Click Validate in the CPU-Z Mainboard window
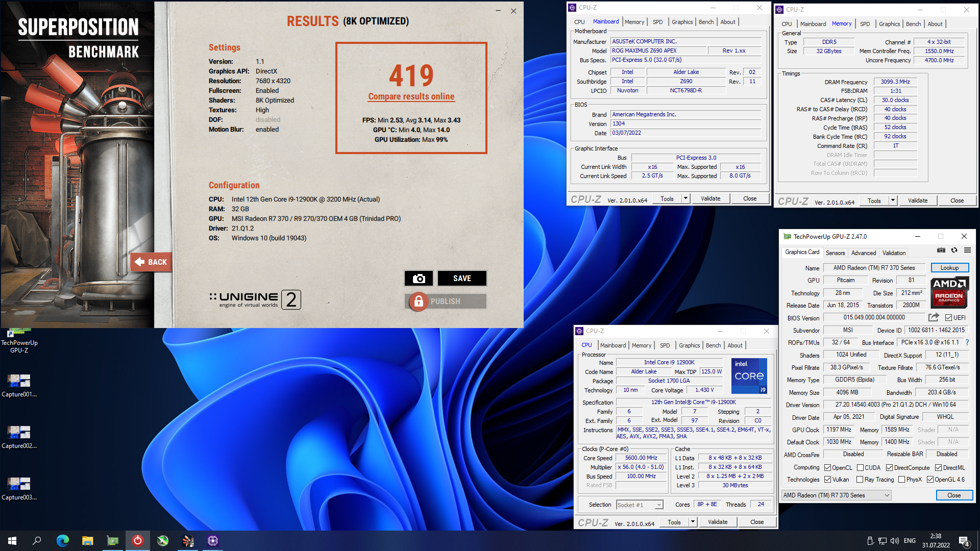 (x=710, y=198)
